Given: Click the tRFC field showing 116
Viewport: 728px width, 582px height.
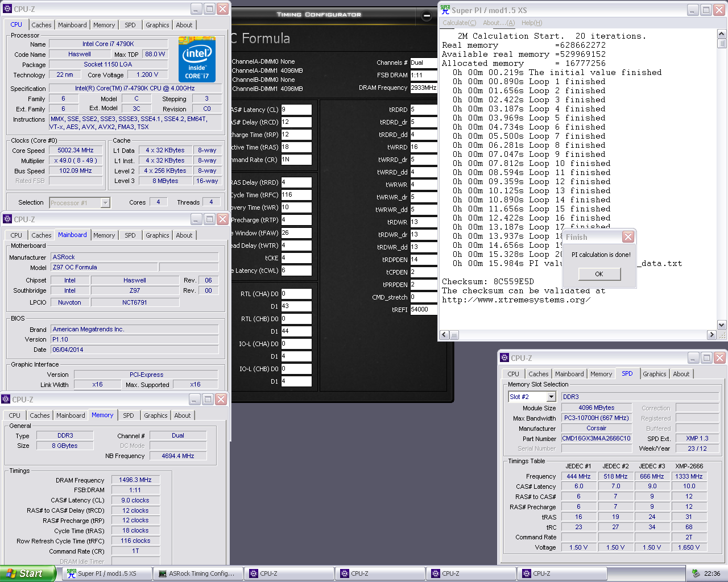Looking at the screenshot, I should tap(296, 195).
